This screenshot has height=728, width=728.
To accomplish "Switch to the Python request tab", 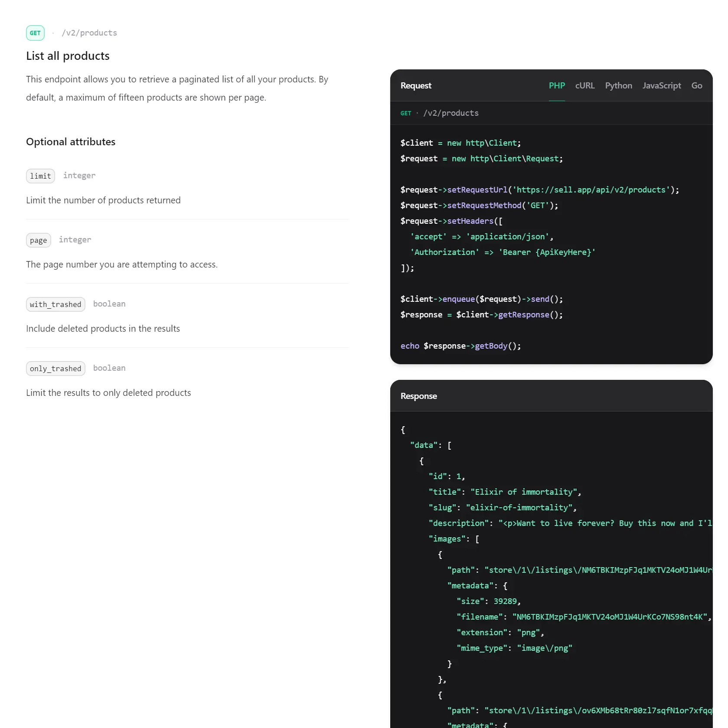I will pos(618,85).
